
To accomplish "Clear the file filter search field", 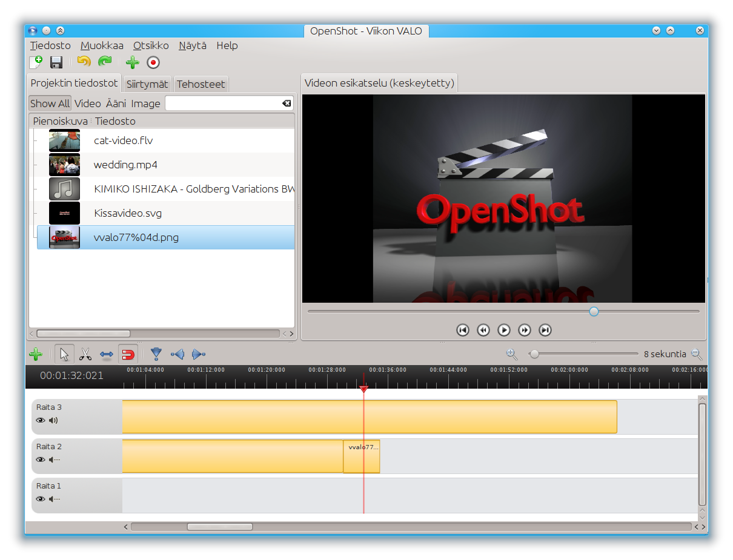I will tap(287, 104).
